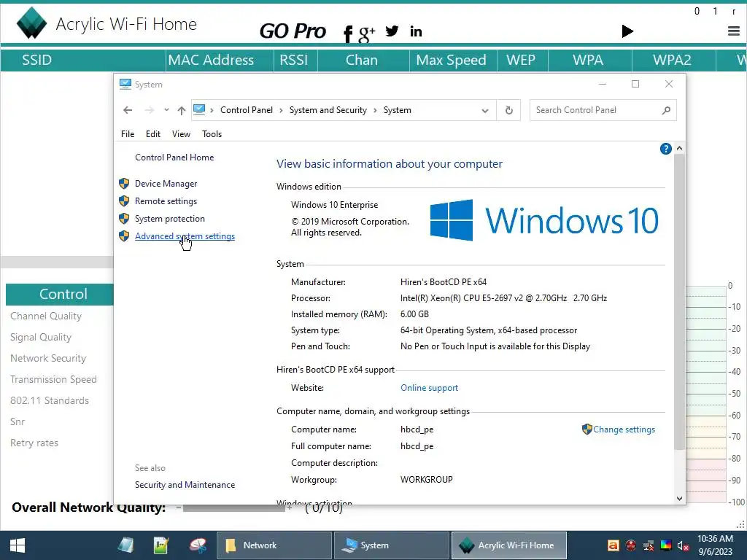
Task: Click Change settings for computer name
Action: 624,429
